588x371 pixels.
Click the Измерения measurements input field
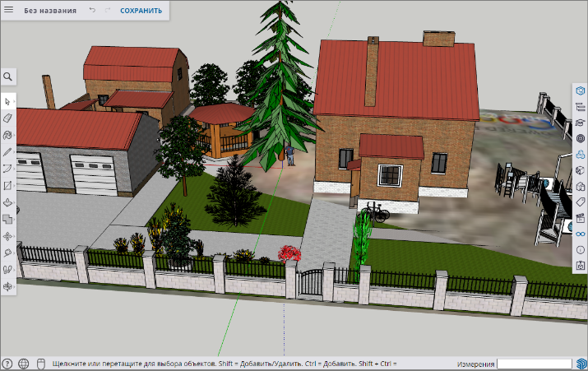(x=534, y=364)
